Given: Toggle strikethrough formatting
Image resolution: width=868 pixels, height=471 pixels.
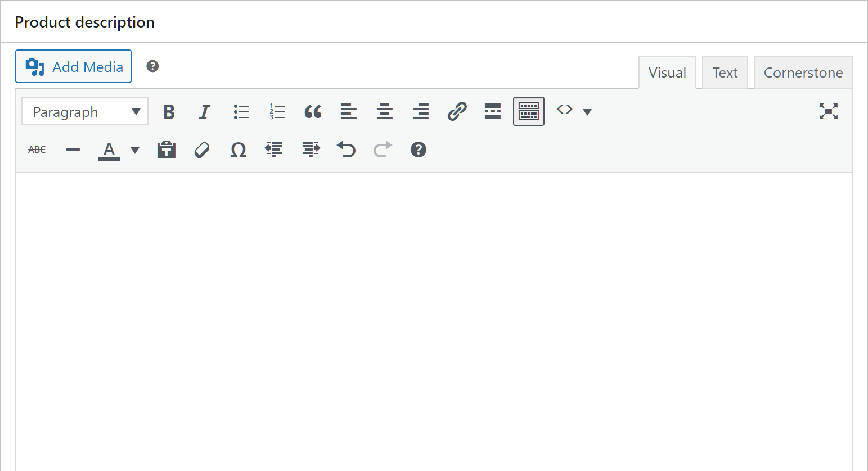Looking at the screenshot, I should coord(37,150).
